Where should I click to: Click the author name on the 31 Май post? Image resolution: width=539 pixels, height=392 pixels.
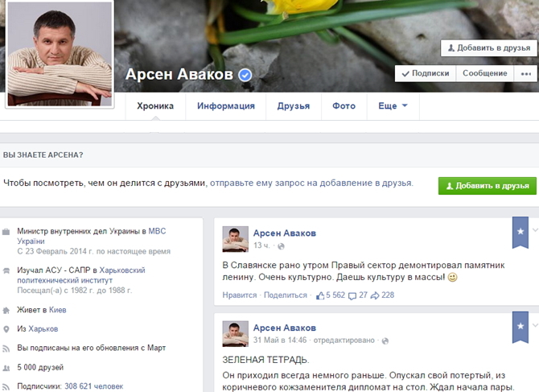pyautogui.click(x=285, y=328)
